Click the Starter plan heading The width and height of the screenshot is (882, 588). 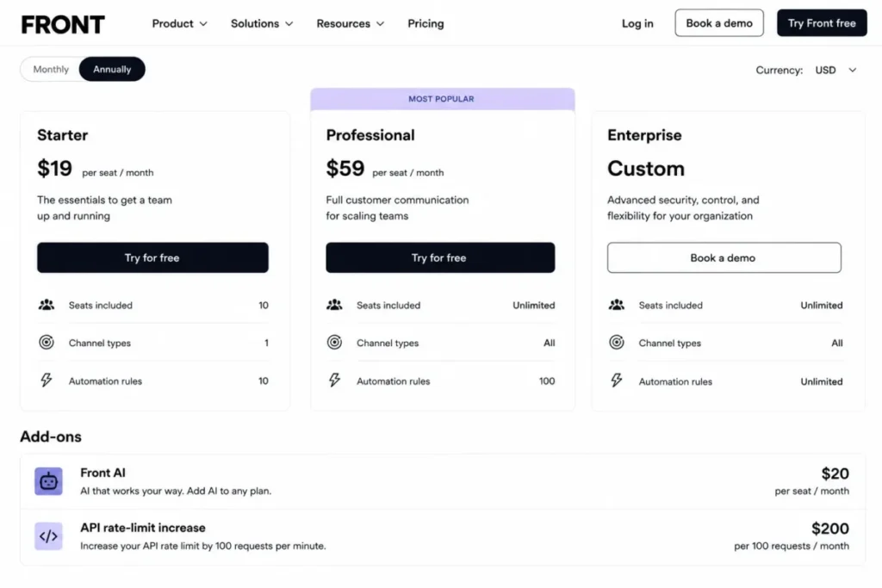[62, 135]
